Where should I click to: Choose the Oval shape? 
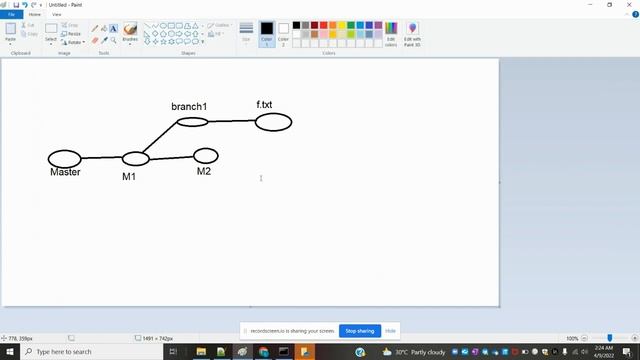pos(163,26)
